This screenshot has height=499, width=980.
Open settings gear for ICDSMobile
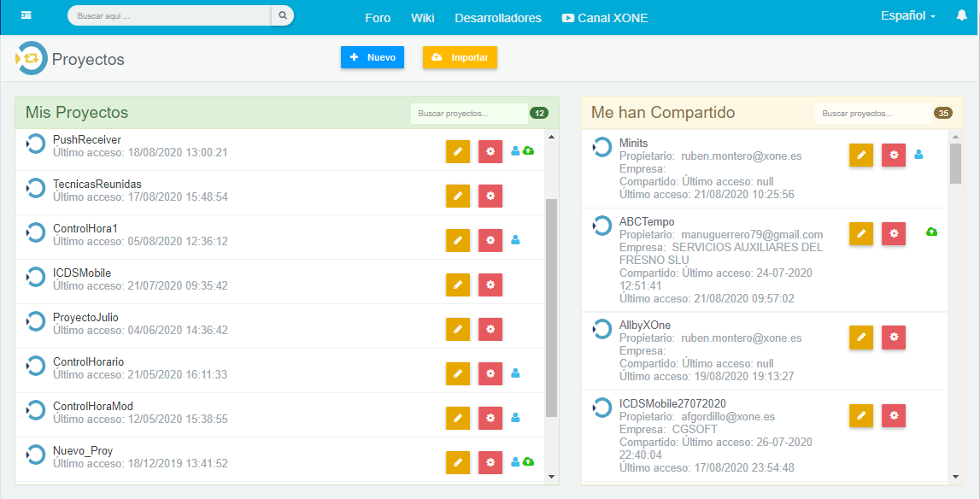coord(490,285)
